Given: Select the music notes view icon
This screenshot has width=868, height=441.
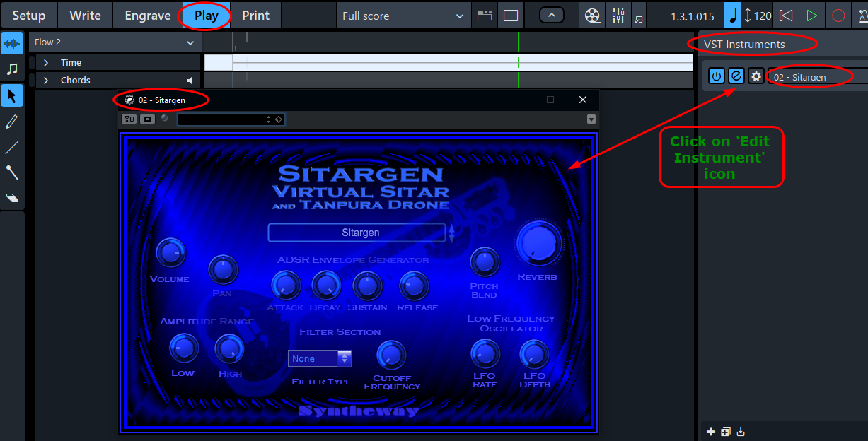Looking at the screenshot, I should pos(12,69).
